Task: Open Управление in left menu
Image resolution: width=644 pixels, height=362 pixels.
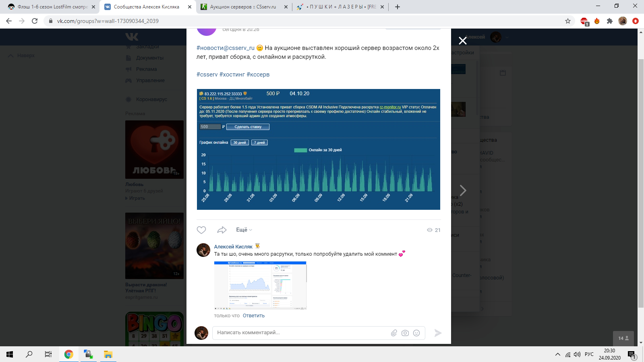Action: 150,81
